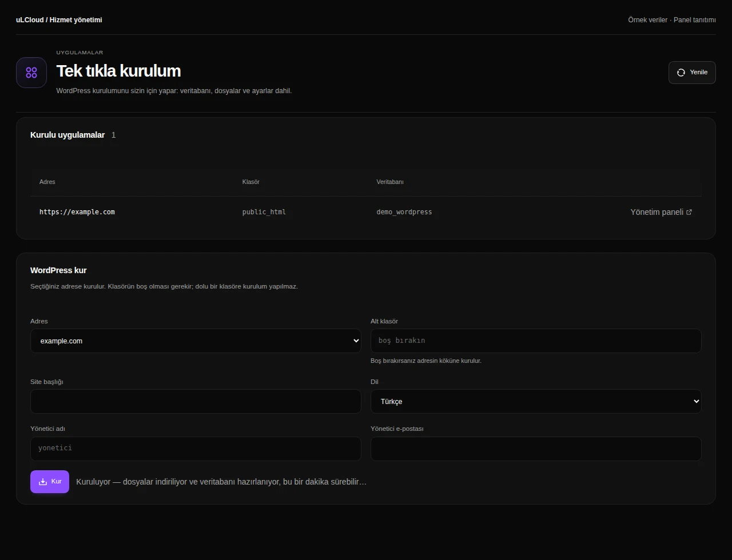This screenshot has width=732, height=560.
Task: Click the uLCloud / Hizmet yönetimi header
Action: 59,20
